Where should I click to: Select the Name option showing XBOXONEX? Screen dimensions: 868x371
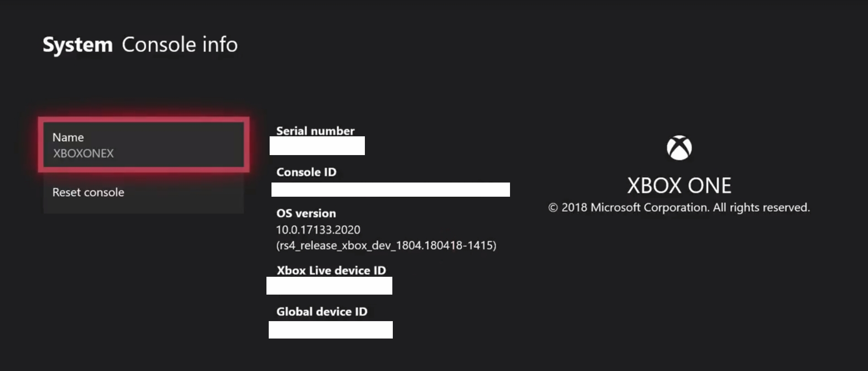pyautogui.click(x=143, y=145)
